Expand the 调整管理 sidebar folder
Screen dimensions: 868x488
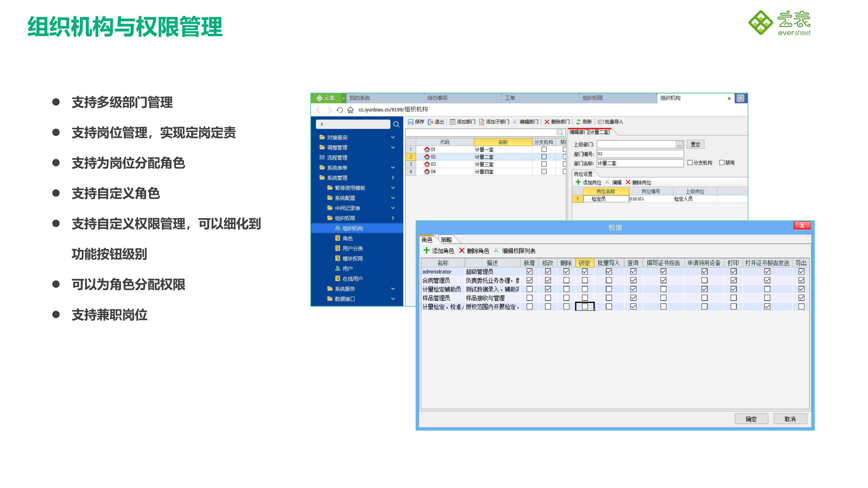[x=393, y=147]
